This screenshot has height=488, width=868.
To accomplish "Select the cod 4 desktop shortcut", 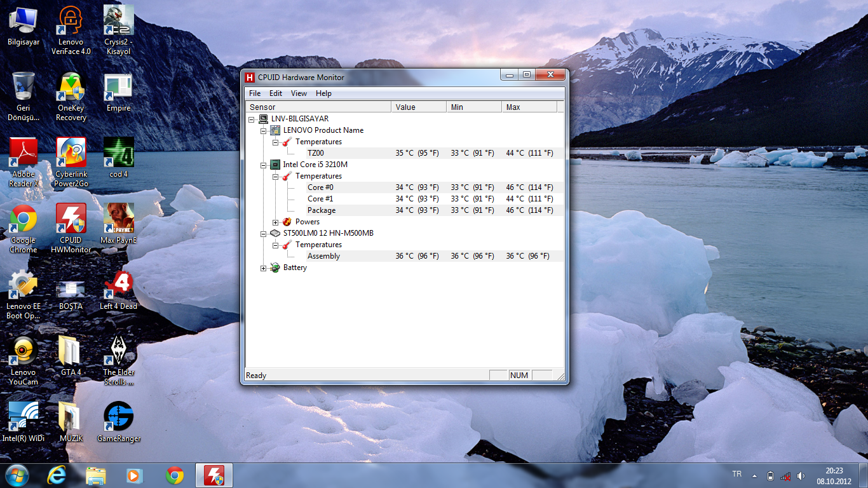I will click(x=119, y=158).
